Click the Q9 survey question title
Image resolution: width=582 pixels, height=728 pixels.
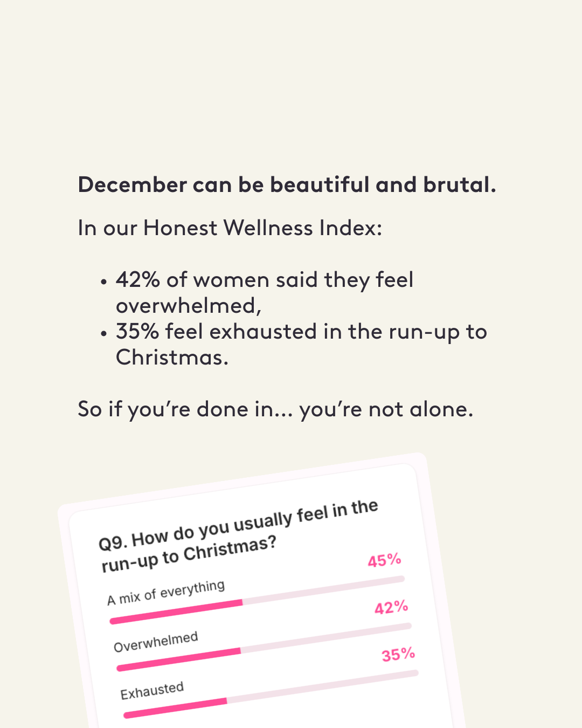(x=239, y=535)
